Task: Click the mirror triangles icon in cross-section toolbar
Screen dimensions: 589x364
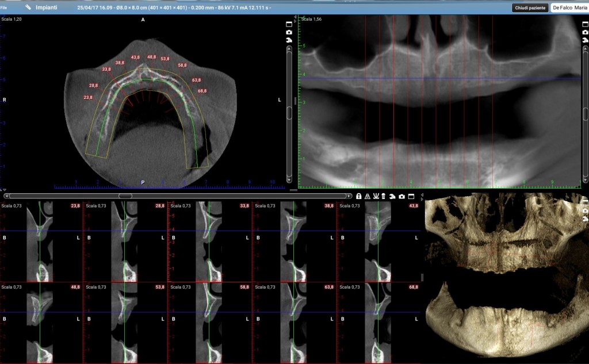Action: (367, 196)
